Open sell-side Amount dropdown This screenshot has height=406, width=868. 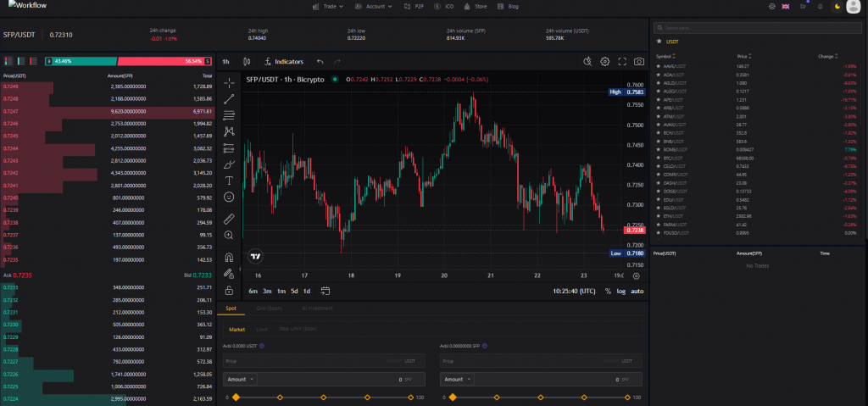(457, 380)
